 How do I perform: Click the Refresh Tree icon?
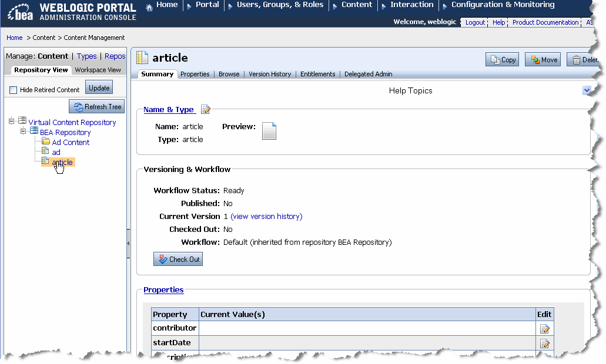(78, 106)
